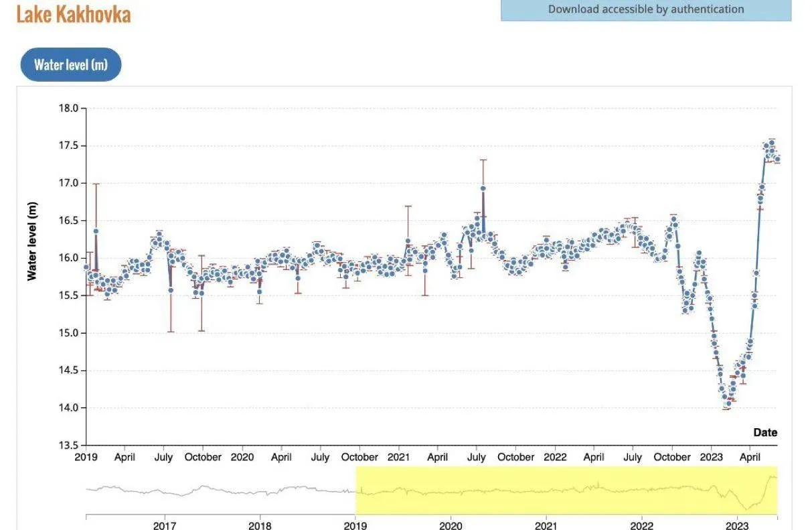Click the lowest data point near 14.0

pyautogui.click(x=728, y=405)
